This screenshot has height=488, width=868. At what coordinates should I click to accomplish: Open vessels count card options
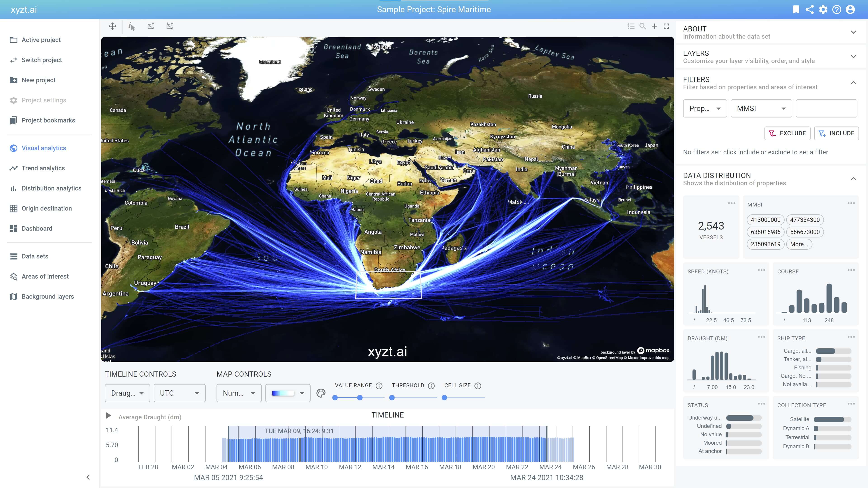[x=731, y=203]
